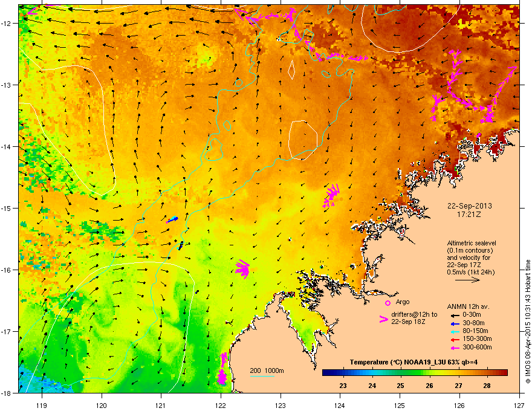Click the closed white sea-level contour near 123.4E, 13.8S
Viewport: 532px width, 411px height.
[303, 140]
